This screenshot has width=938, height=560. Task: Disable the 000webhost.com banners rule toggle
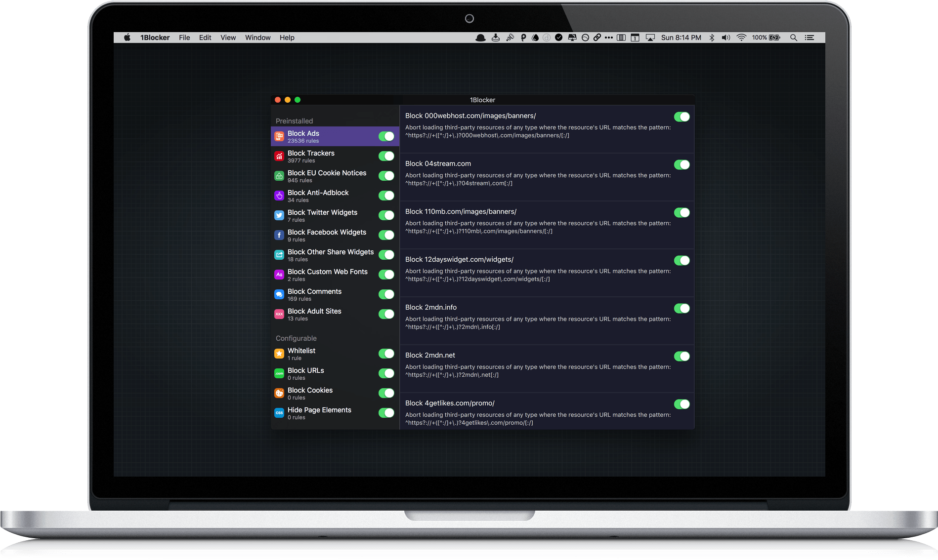tap(682, 117)
